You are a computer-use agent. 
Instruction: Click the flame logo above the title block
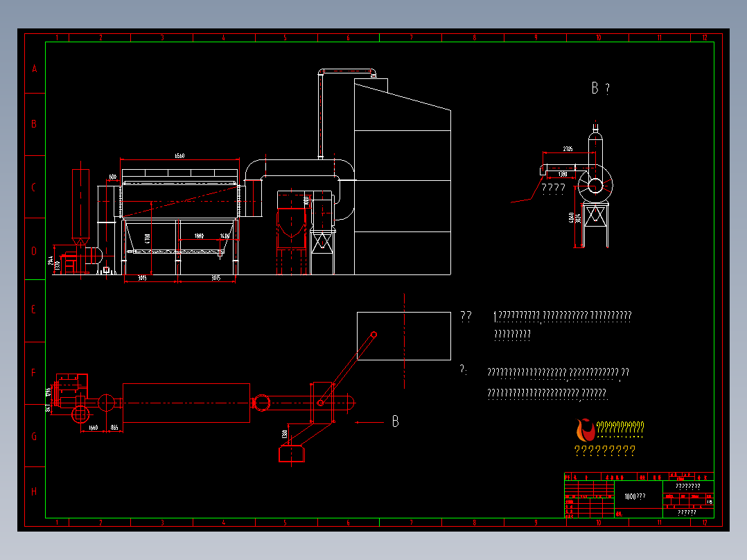585,430
